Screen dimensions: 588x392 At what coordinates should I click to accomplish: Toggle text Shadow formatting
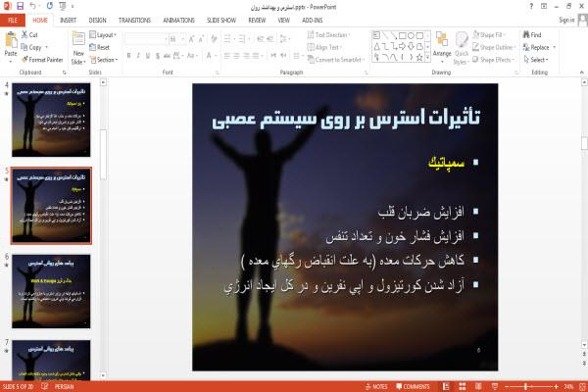[x=158, y=56]
